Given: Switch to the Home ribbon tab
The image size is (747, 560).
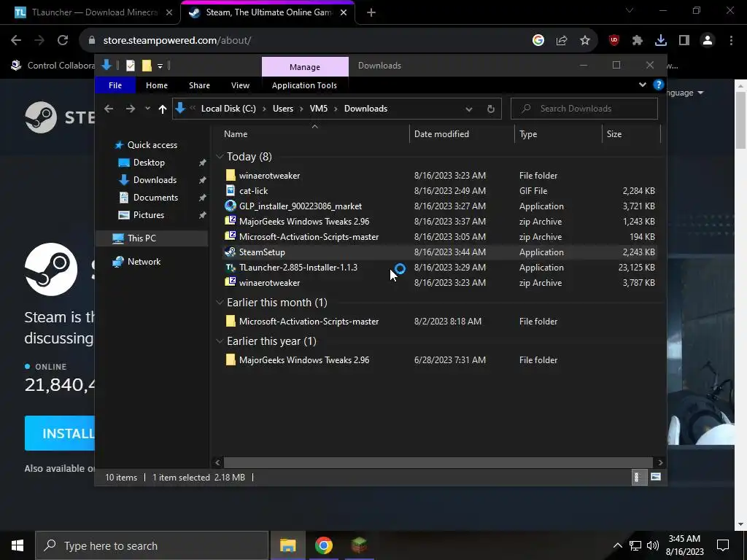Looking at the screenshot, I should click(x=157, y=85).
